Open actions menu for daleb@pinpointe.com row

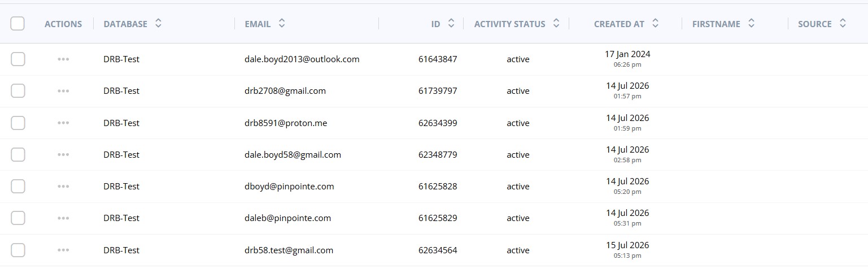pyautogui.click(x=63, y=218)
